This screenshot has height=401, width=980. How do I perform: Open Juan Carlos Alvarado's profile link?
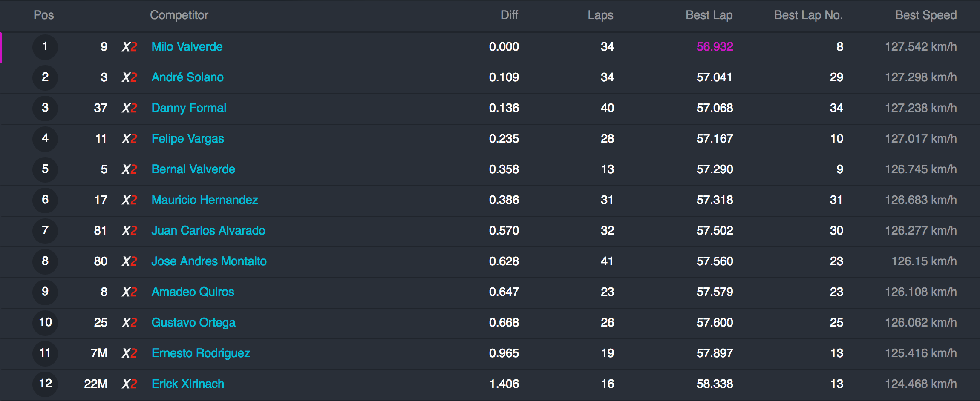(x=208, y=231)
